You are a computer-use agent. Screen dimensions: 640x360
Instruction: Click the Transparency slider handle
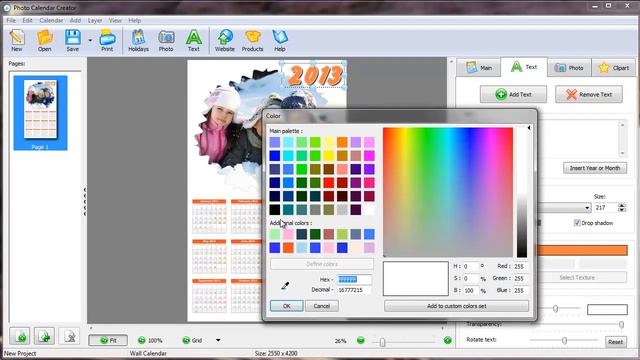[621, 325]
